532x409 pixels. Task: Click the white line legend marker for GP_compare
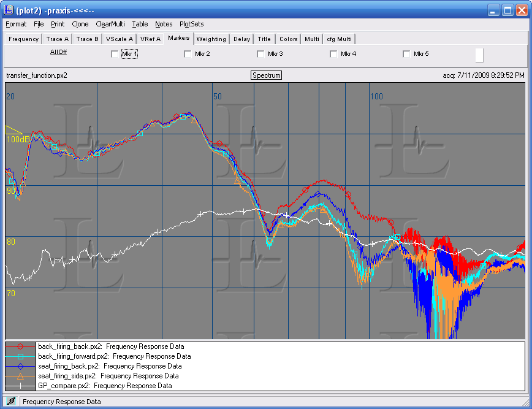(x=20, y=386)
